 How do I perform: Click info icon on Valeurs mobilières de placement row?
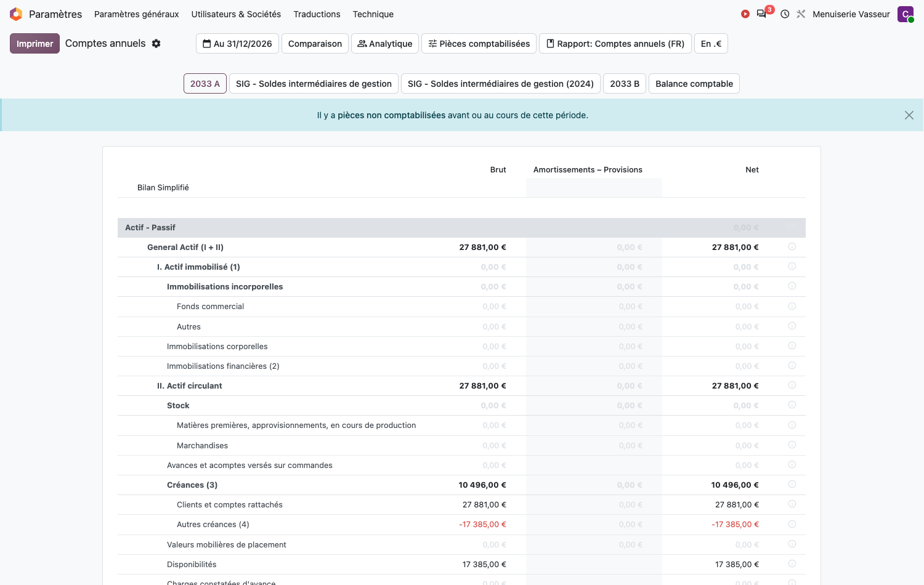coord(792,544)
